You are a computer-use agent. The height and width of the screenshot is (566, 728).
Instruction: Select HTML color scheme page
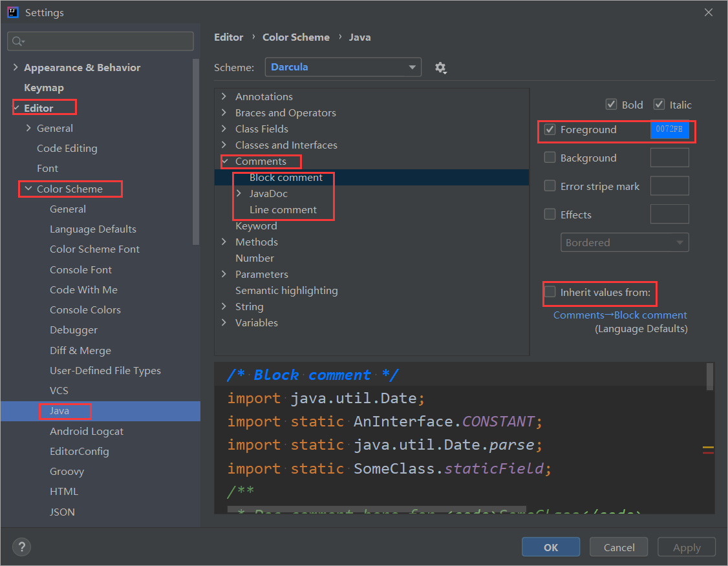[x=64, y=491]
